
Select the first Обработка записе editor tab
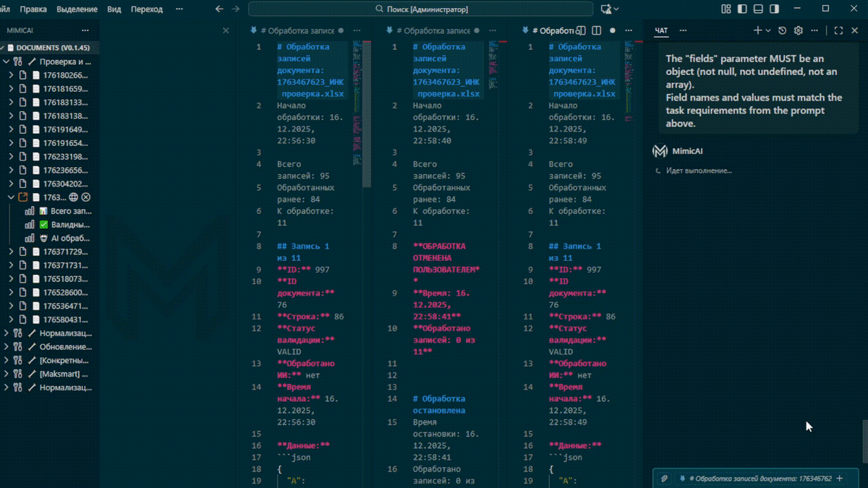tap(297, 31)
